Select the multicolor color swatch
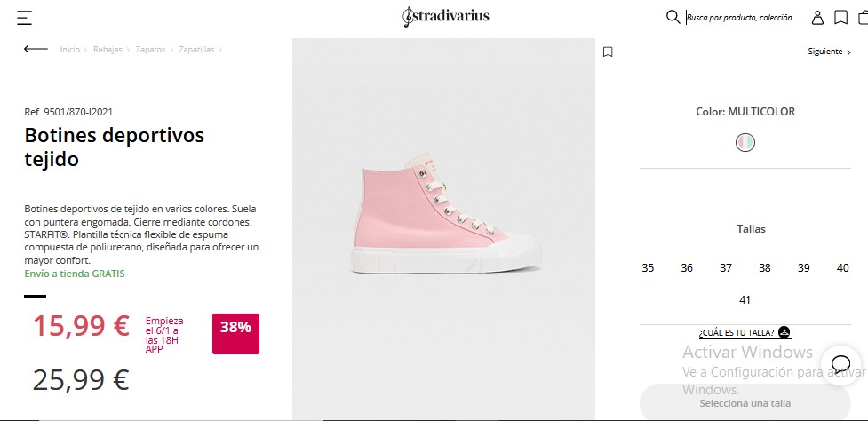Screen dimensions: 868x421 pyautogui.click(x=745, y=142)
